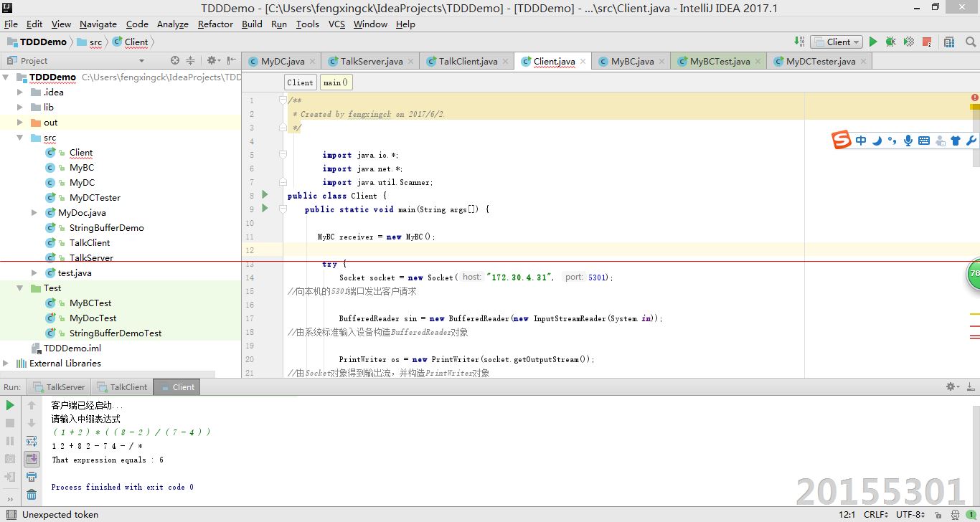Image resolution: width=980 pixels, height=522 pixels.
Task: Expand the .idea folder
Action: (x=21, y=92)
